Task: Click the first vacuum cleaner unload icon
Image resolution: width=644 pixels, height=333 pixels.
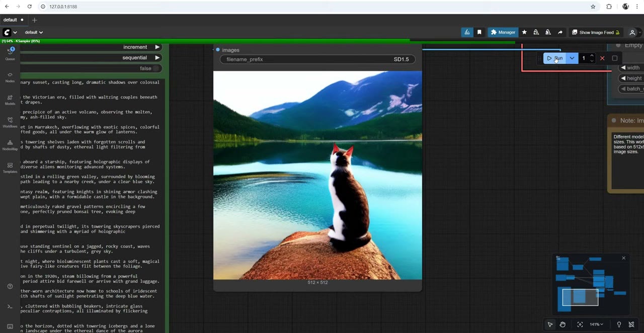Action: [536, 32]
